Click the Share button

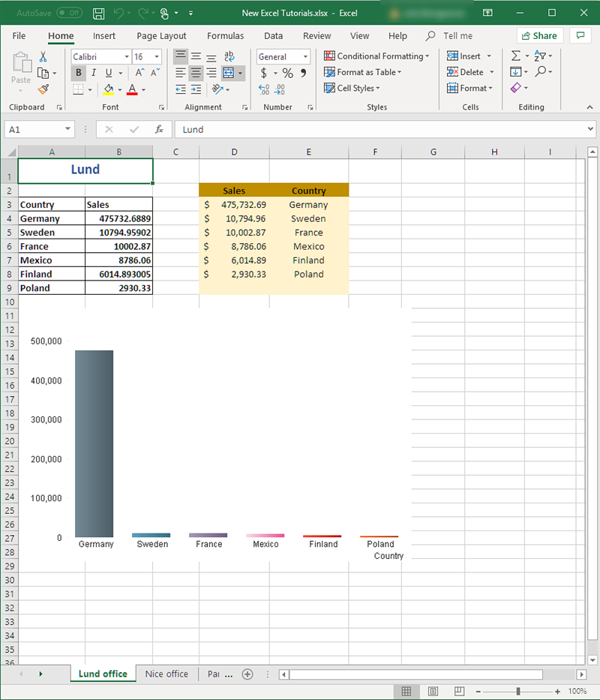pyautogui.click(x=540, y=35)
